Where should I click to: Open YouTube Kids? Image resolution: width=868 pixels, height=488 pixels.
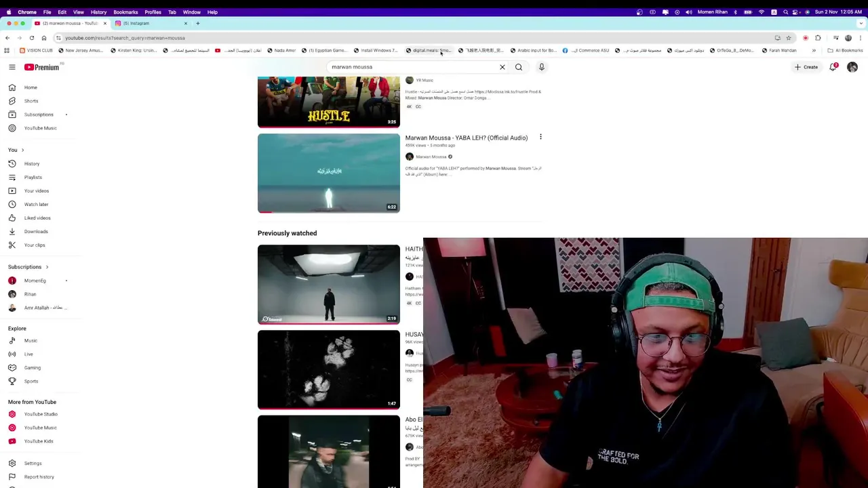pyautogui.click(x=39, y=441)
